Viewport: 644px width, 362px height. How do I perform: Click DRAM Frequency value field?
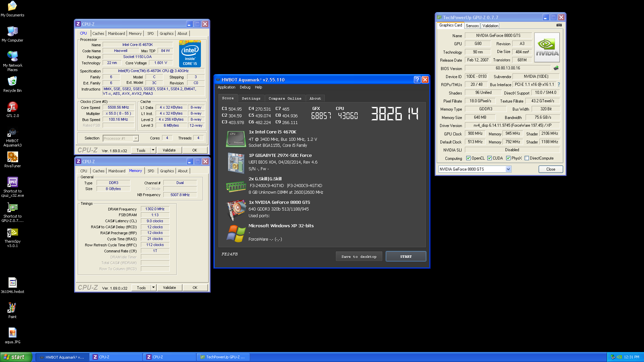coord(155,209)
